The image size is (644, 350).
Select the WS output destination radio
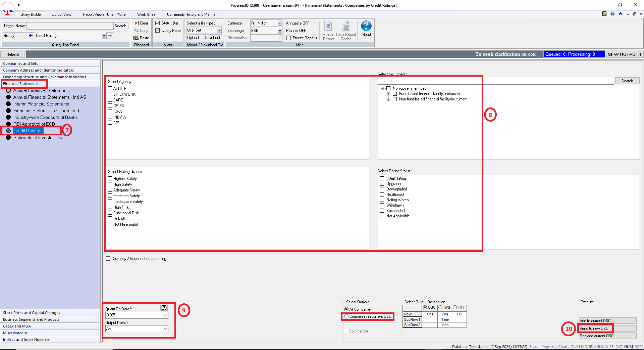tap(440, 307)
